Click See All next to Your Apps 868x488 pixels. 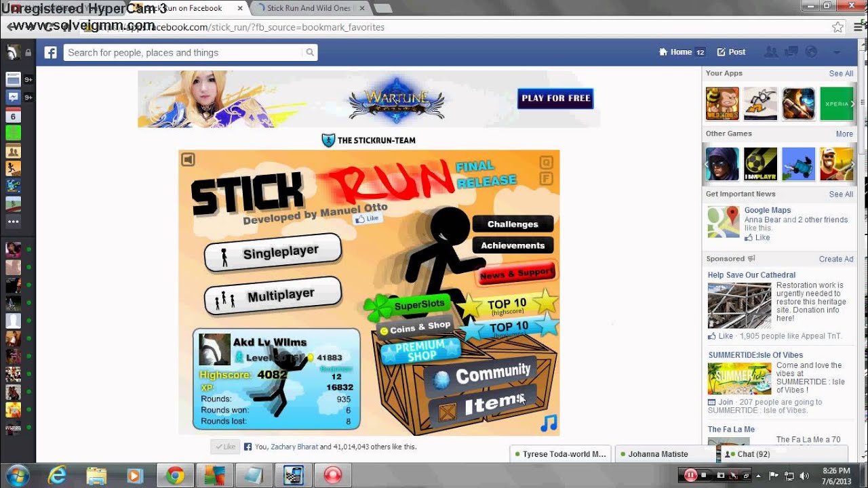(x=841, y=74)
